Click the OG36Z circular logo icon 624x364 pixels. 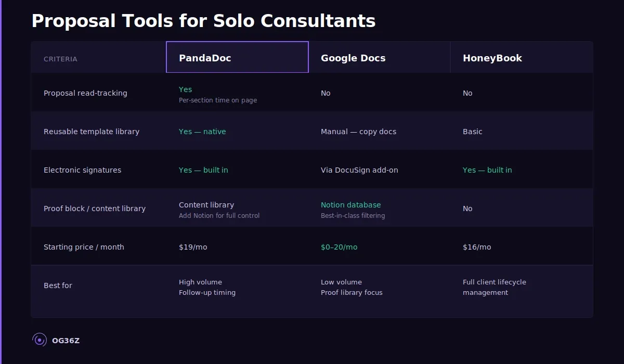(39, 340)
